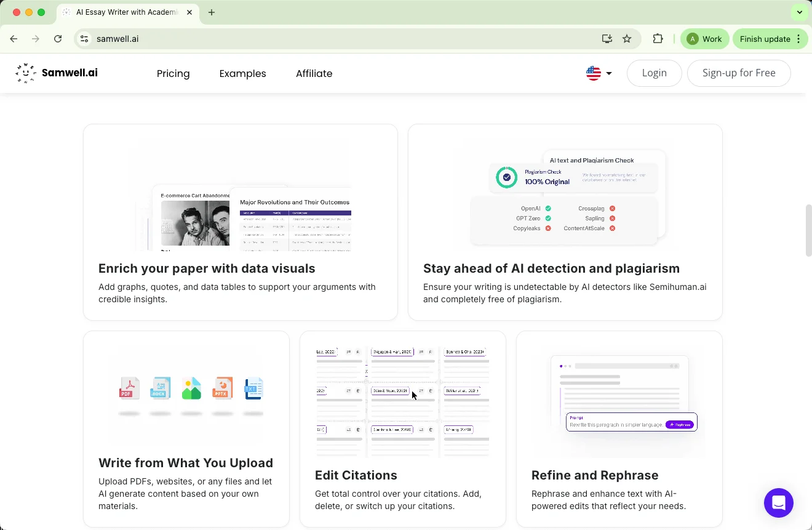Open the US flag language dropdown
The image size is (812, 530).
click(x=599, y=73)
